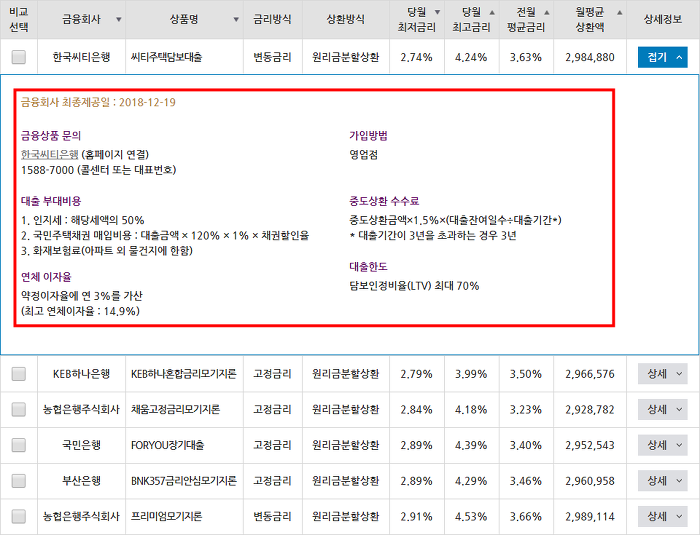This screenshot has width=700, height=535.
Task: Click the 상세정보 column header
Action: [x=662, y=19]
